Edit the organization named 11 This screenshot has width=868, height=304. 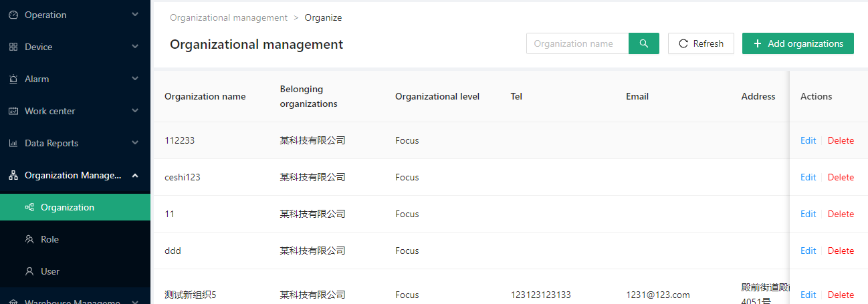coord(808,214)
